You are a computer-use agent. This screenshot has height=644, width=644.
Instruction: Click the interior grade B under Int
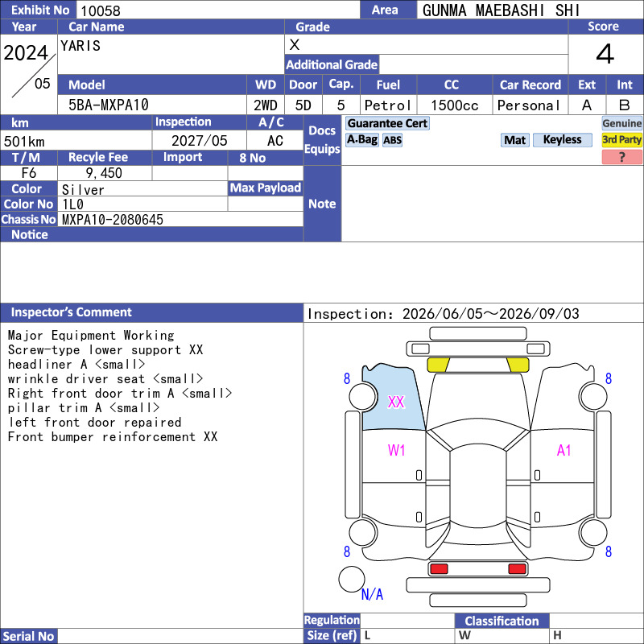click(625, 105)
